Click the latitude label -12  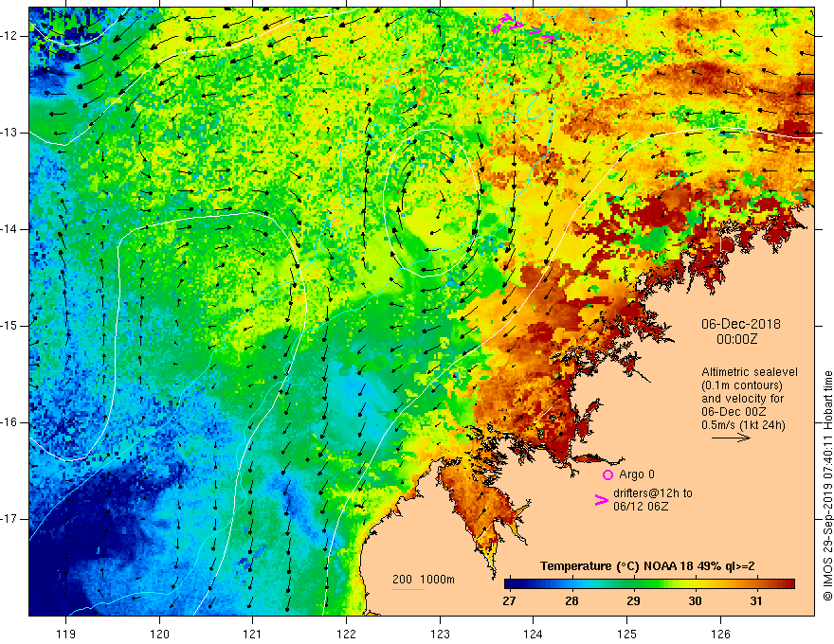tap(9, 36)
